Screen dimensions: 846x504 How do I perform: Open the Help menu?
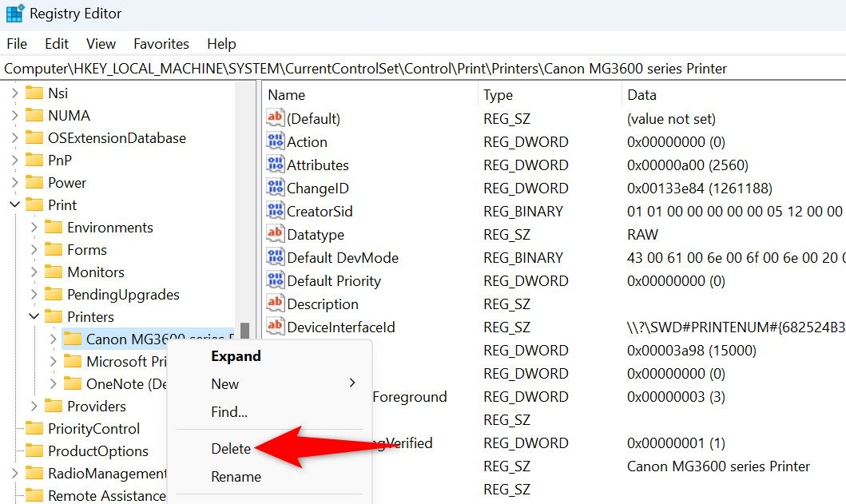click(x=222, y=44)
